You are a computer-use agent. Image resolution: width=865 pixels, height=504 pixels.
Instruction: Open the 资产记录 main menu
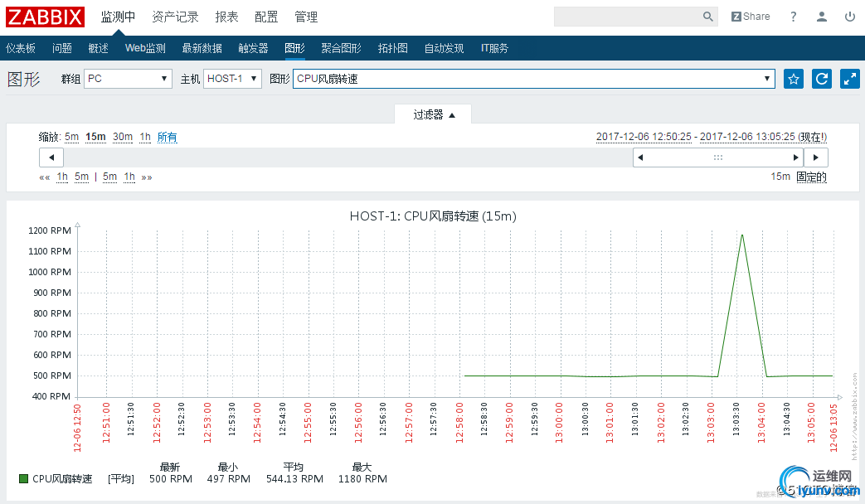pyautogui.click(x=176, y=17)
